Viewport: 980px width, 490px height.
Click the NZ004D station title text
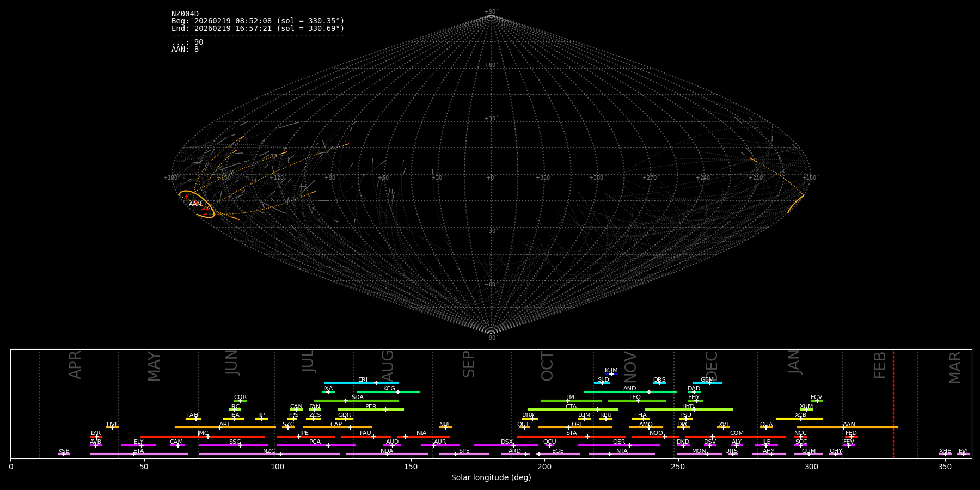tap(185, 14)
